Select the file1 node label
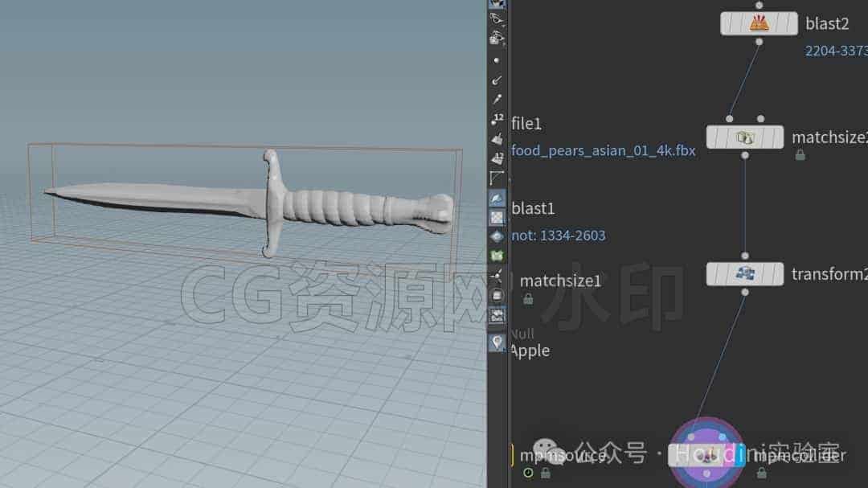 click(x=526, y=124)
